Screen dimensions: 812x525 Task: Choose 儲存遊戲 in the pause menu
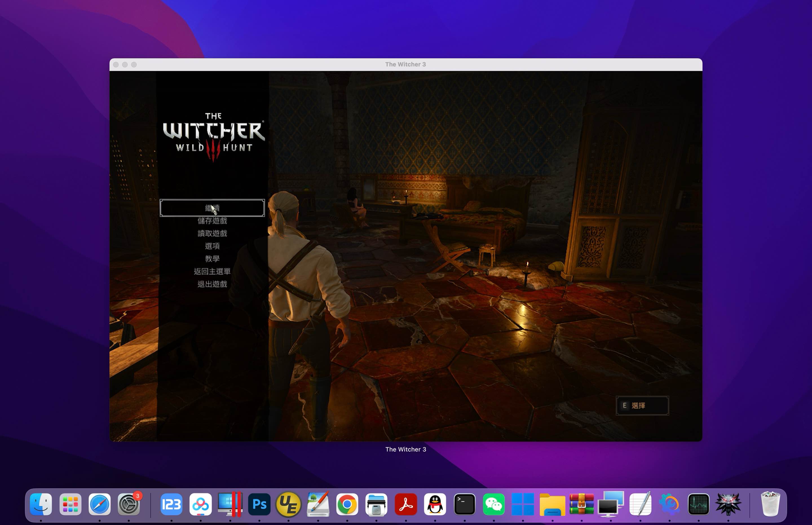click(x=212, y=221)
